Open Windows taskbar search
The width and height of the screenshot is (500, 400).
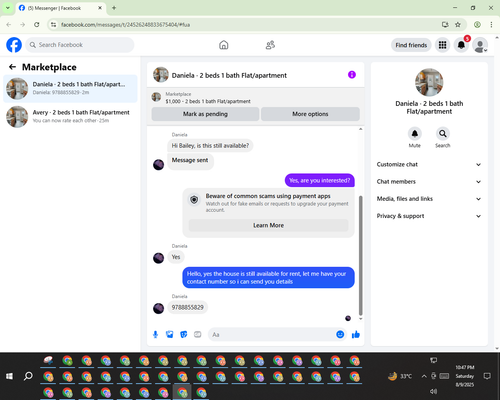coord(28,376)
